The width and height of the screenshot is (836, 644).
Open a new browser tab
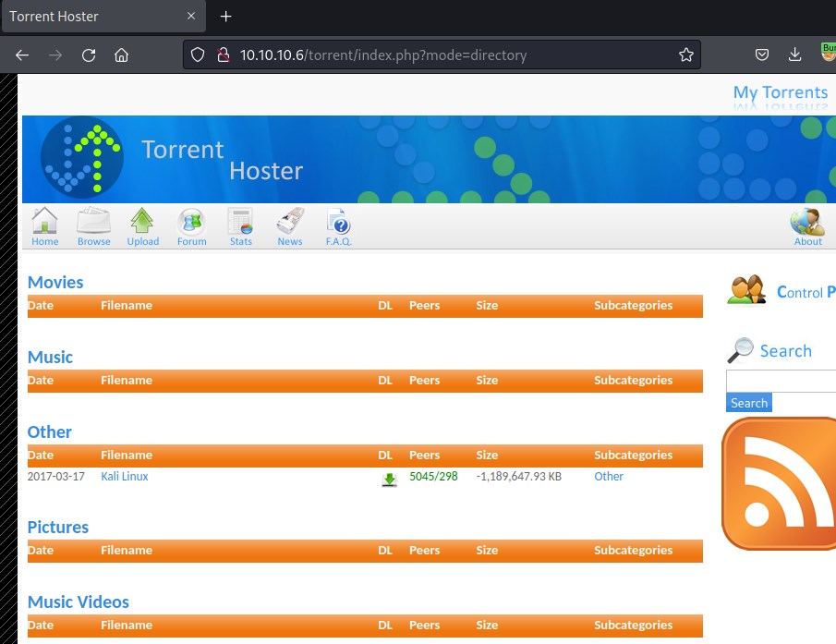[225, 17]
